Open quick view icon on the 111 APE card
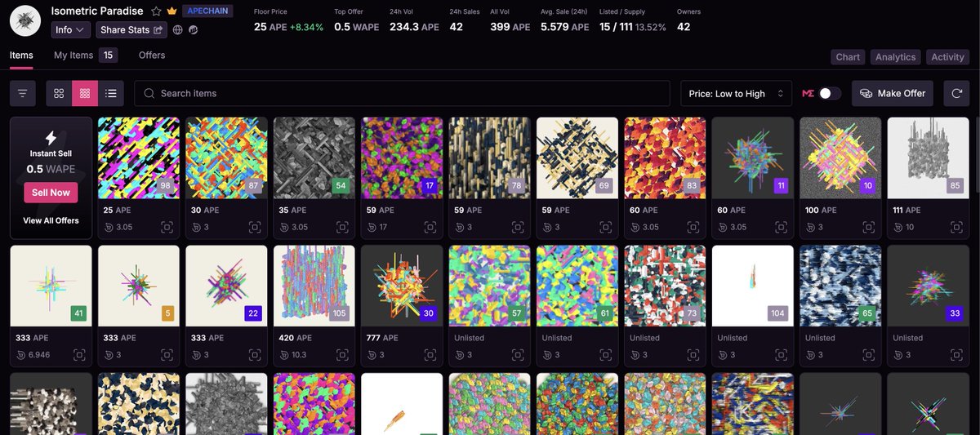 tap(955, 227)
